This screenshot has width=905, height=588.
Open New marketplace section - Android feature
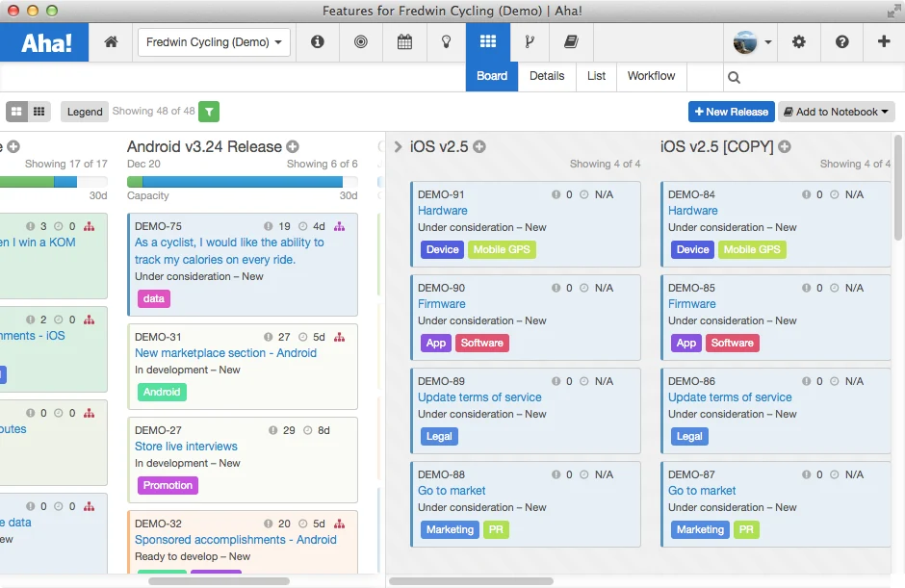[225, 352]
